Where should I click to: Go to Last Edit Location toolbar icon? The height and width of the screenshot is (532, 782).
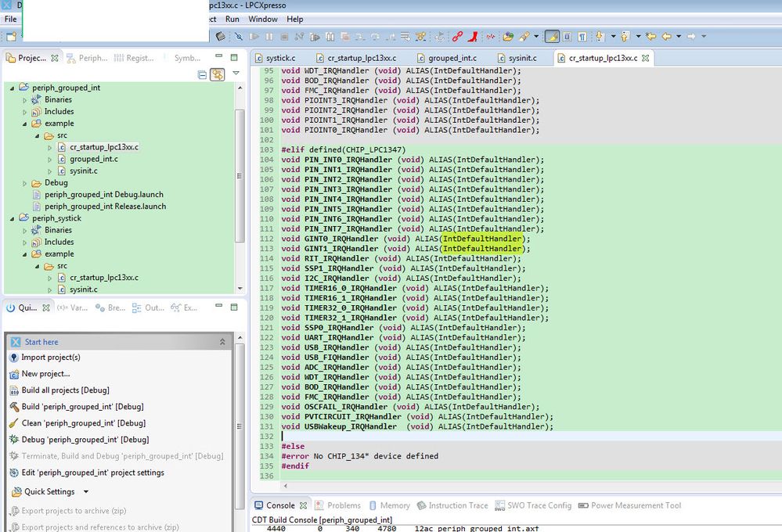pos(650,37)
